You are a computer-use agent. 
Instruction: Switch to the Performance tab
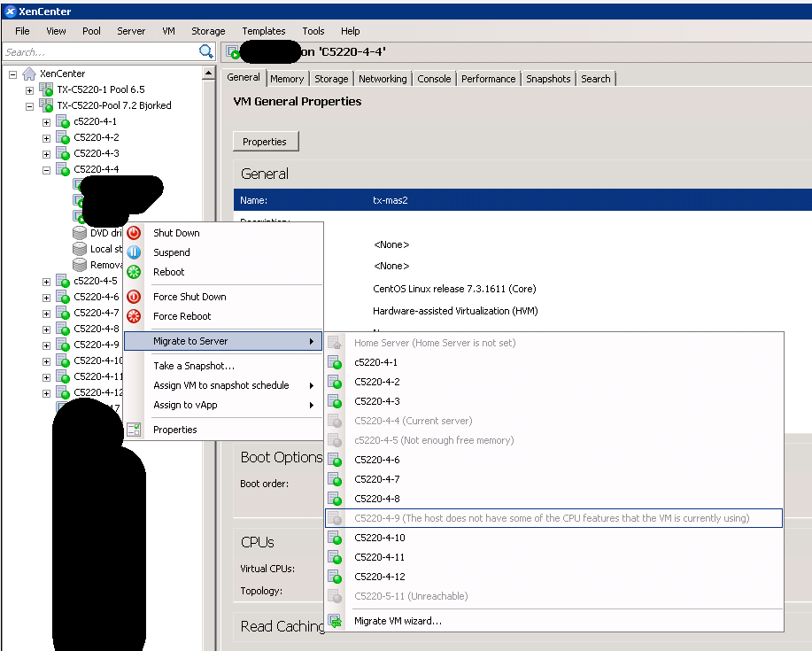pos(488,79)
